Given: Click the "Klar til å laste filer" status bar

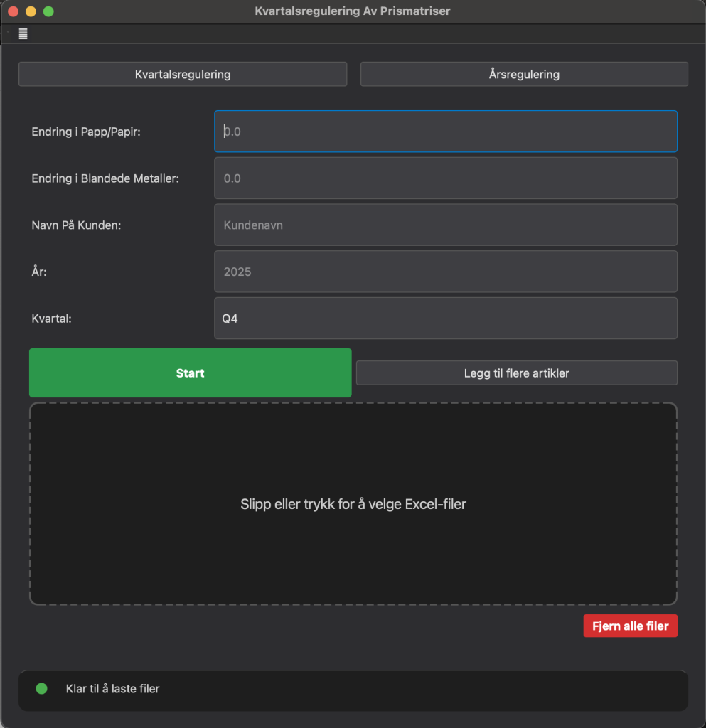Looking at the screenshot, I should tap(353, 689).
